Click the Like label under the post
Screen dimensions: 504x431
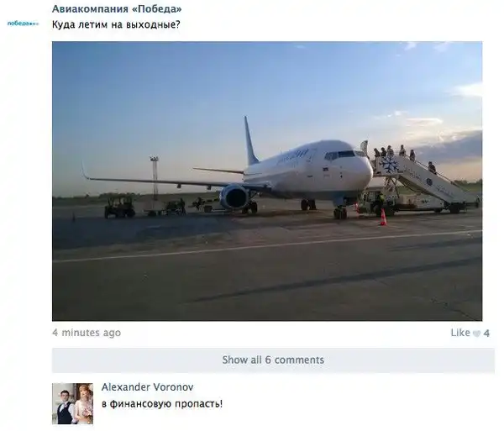coord(460,333)
